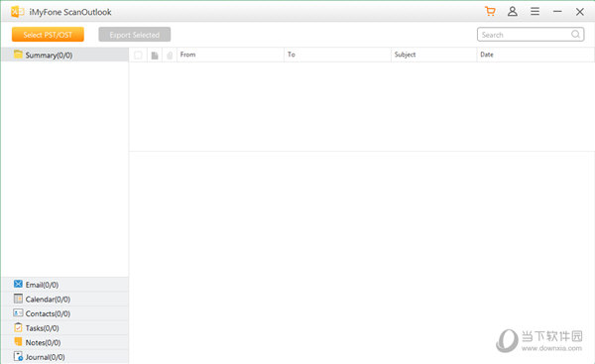Click the Calendar icon in sidebar

click(x=18, y=299)
